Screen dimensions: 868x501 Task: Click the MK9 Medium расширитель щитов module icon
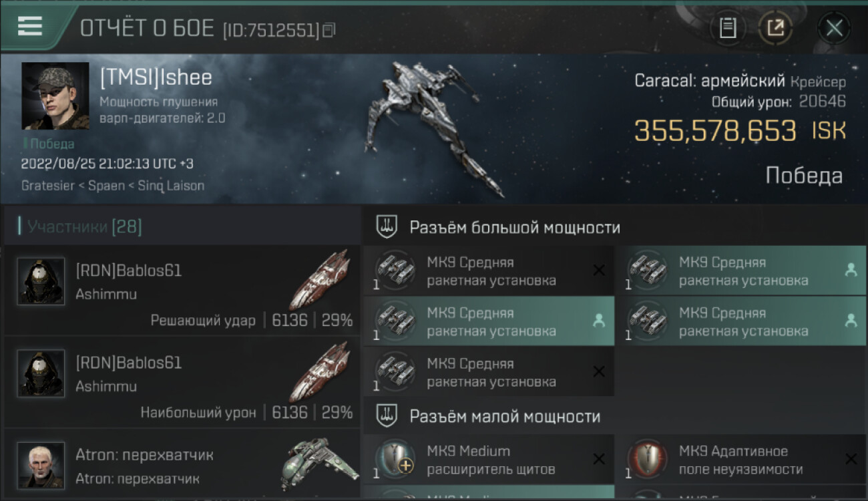click(x=395, y=460)
